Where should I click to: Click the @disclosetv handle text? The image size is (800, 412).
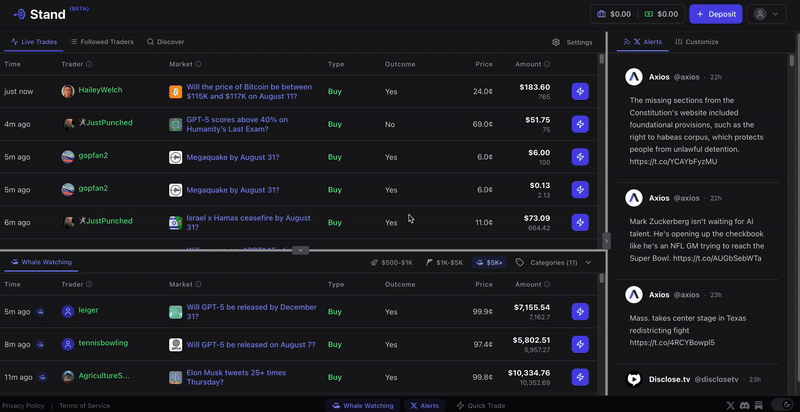coord(716,379)
